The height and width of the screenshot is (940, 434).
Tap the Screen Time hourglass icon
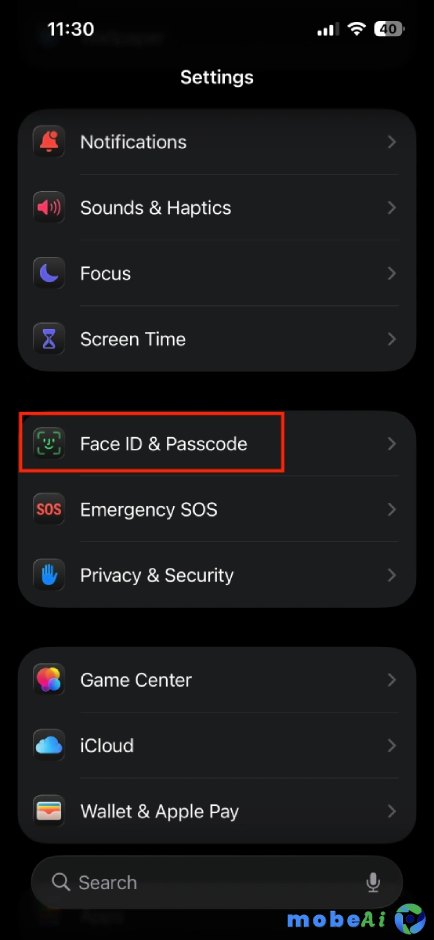[49, 339]
